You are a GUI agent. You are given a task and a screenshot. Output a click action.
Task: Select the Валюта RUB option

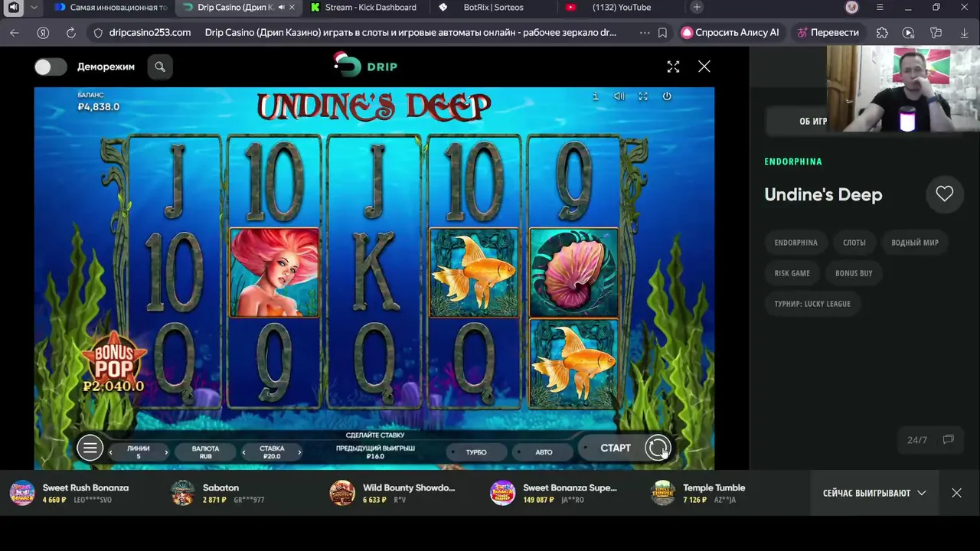pos(205,452)
